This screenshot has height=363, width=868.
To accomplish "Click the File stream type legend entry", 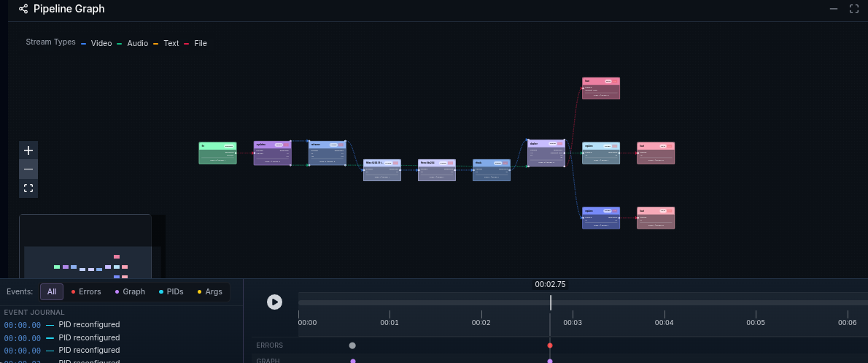I will click(195, 43).
